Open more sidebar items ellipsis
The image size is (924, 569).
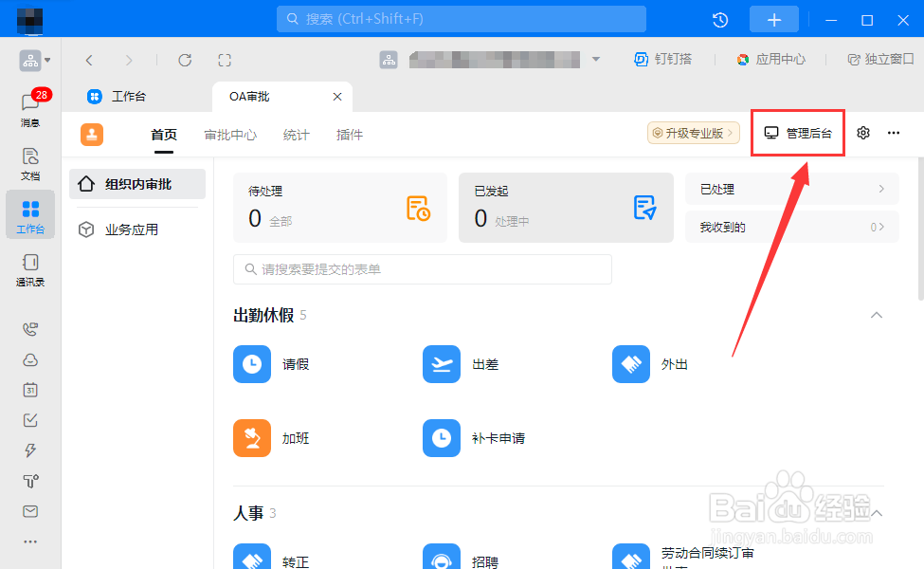click(x=30, y=541)
